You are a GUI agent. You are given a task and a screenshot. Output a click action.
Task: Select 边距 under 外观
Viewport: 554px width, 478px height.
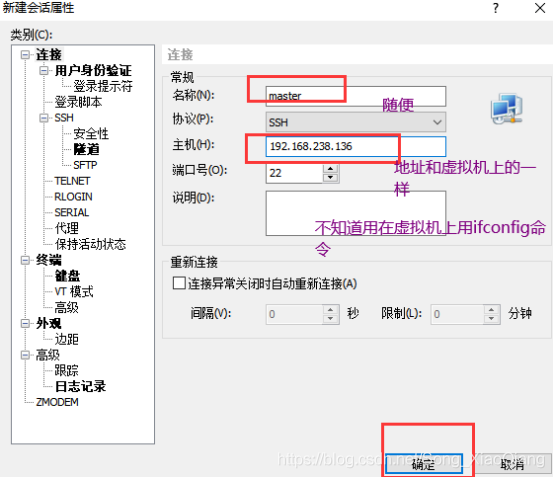[x=66, y=339]
